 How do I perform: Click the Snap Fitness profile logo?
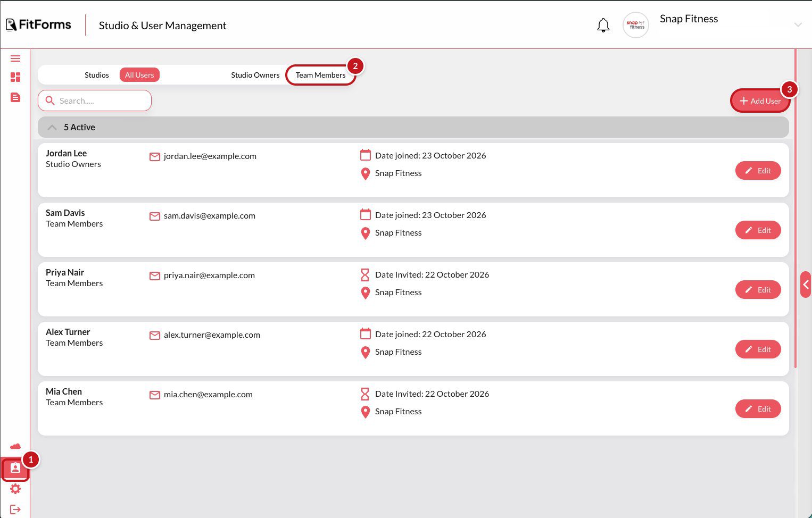(x=636, y=25)
